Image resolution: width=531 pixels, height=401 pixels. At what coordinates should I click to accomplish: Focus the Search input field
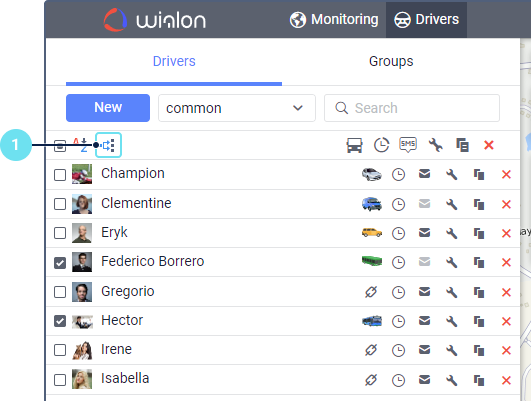412,108
